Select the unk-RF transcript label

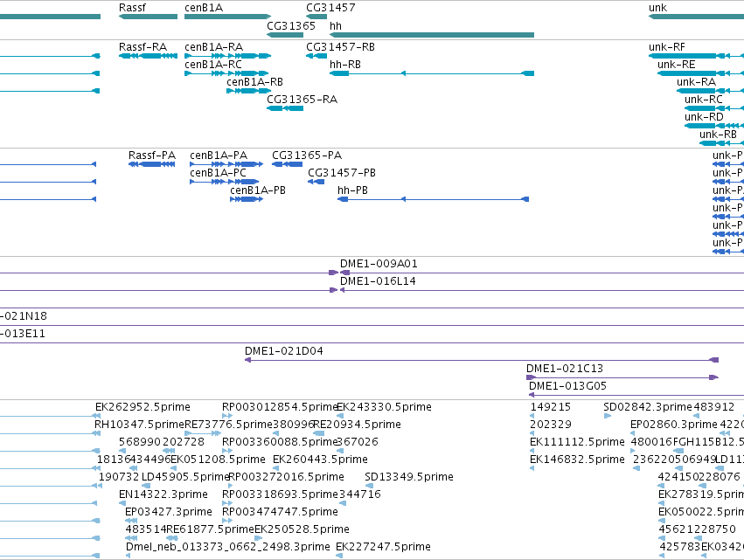tap(667, 47)
